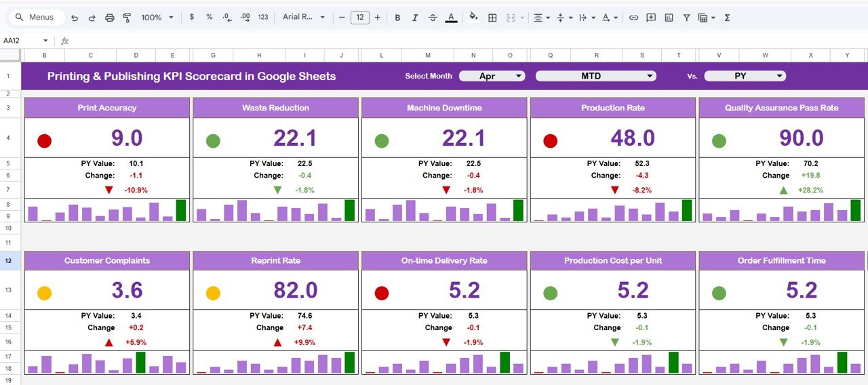Click the Create a filter icon
The image size is (868, 385).
(686, 18)
